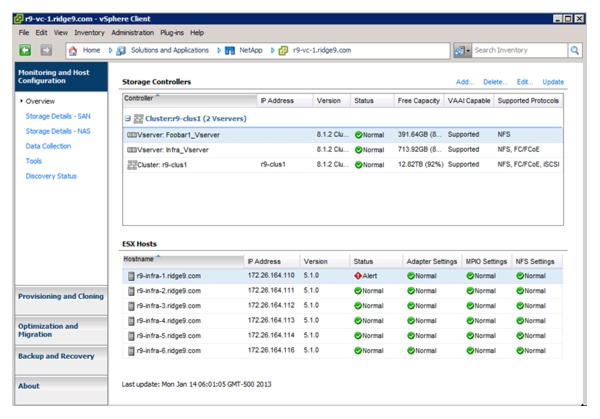This screenshot has height=419, width=600.
Task: Select the 12.82TB (92%) capacity cell
Action: (x=420, y=164)
